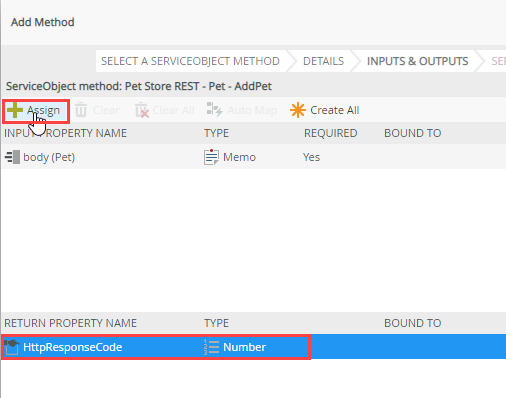506x398 pixels.
Task: Click the Auto Map lightning icon
Action: [x=214, y=110]
